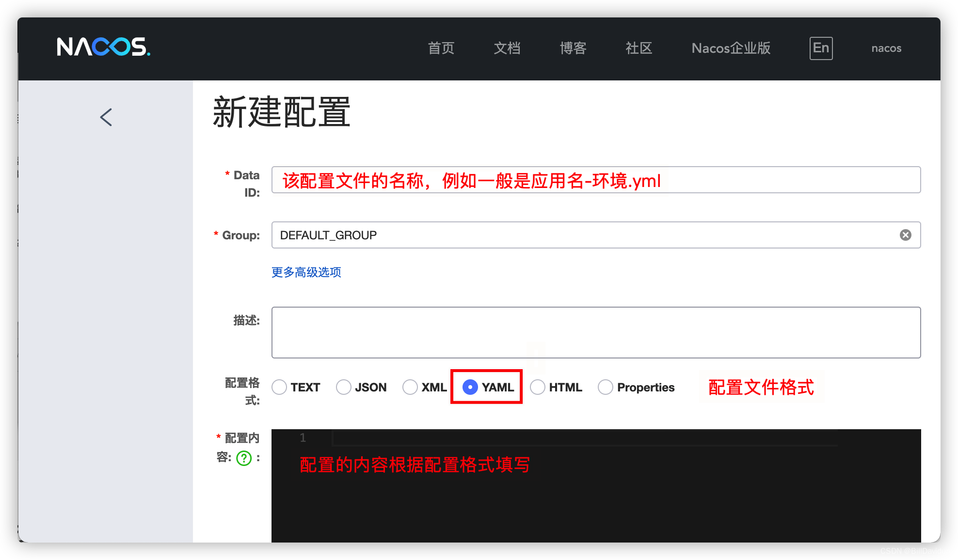Focus the Group input field

point(596,235)
